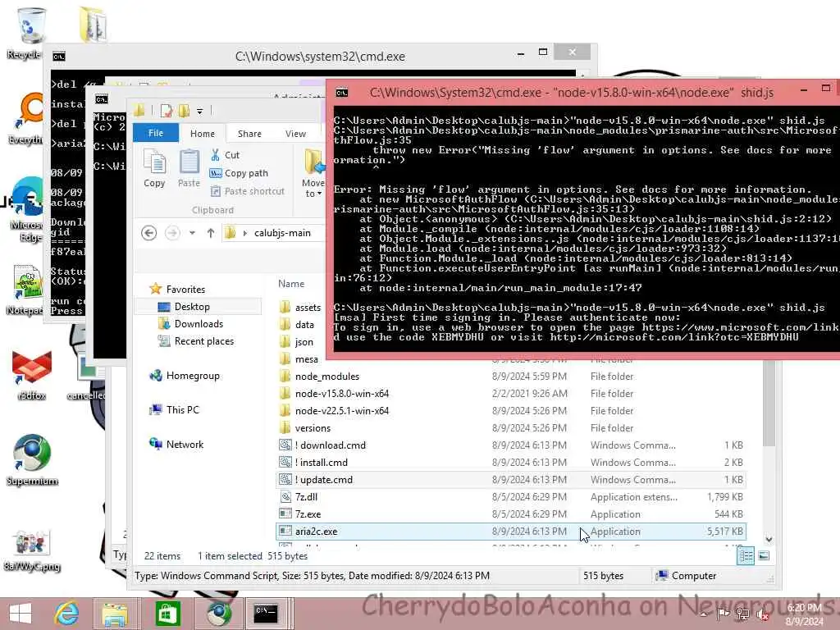Click the muted volume tray icon
Screen dimensions: 840x630
pos(763,615)
